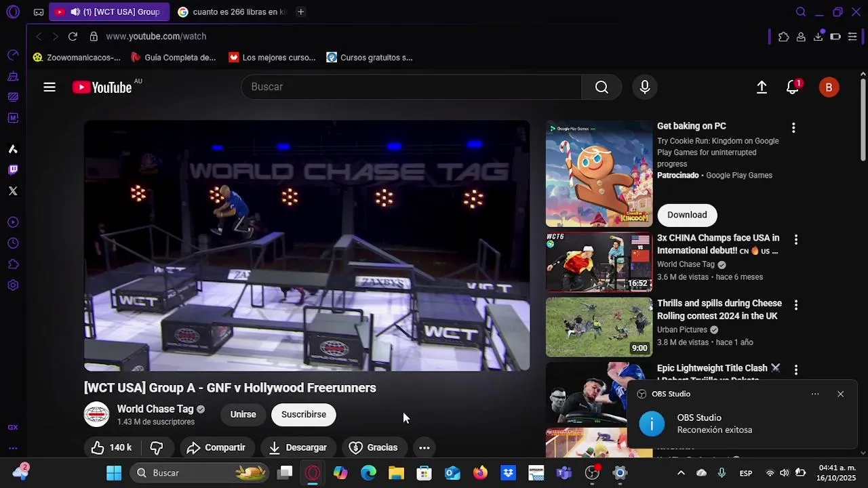Toggle the battery saver icon in toolbar
The image size is (868, 488).
(x=835, y=37)
